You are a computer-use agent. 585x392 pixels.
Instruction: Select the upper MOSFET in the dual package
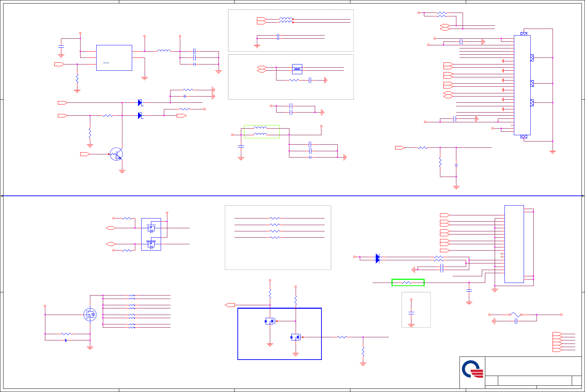pos(151,229)
